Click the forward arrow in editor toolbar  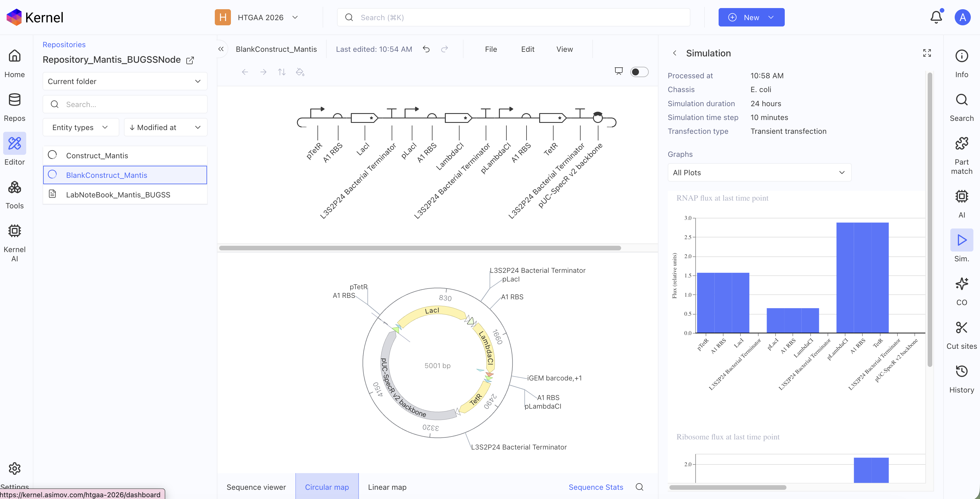pos(263,72)
